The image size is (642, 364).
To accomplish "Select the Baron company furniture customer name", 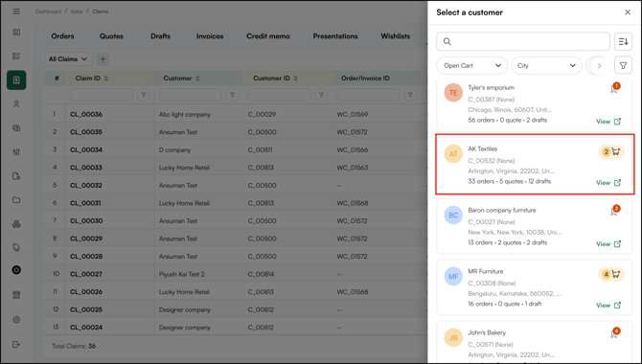I will [502, 210].
